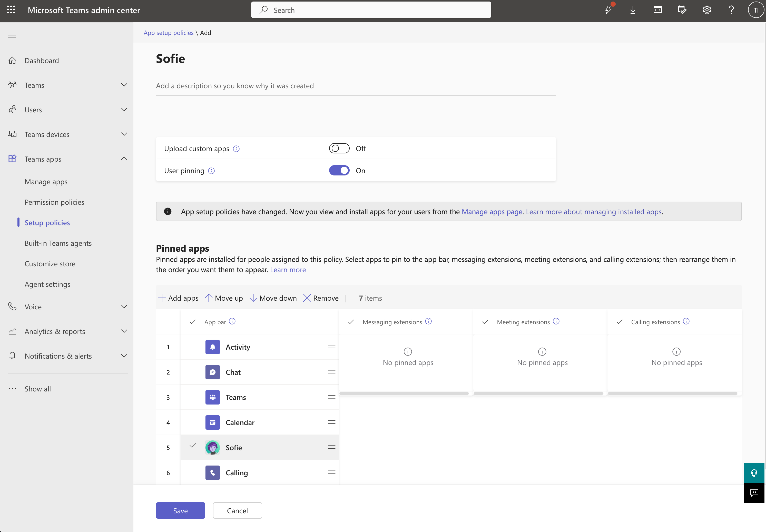Open the feedback chat widget
The image size is (766, 532).
coord(754,493)
